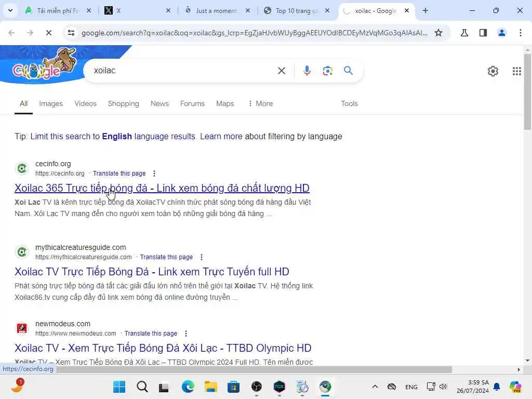Close the 'Tải miễn phí' tab

[x=89, y=10]
